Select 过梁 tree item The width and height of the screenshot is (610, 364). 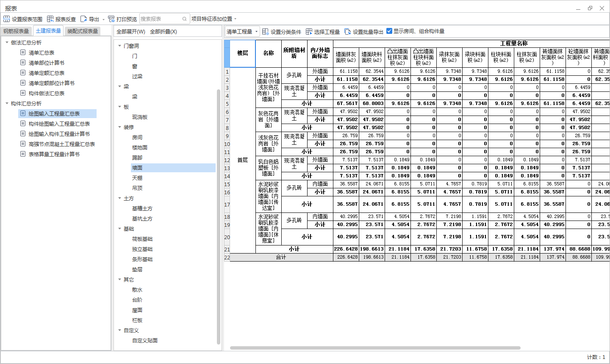click(137, 77)
